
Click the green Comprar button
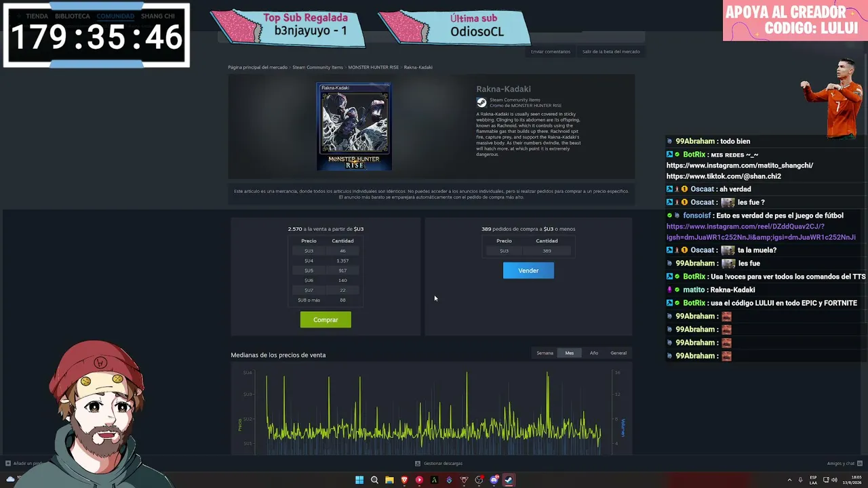pyautogui.click(x=325, y=320)
